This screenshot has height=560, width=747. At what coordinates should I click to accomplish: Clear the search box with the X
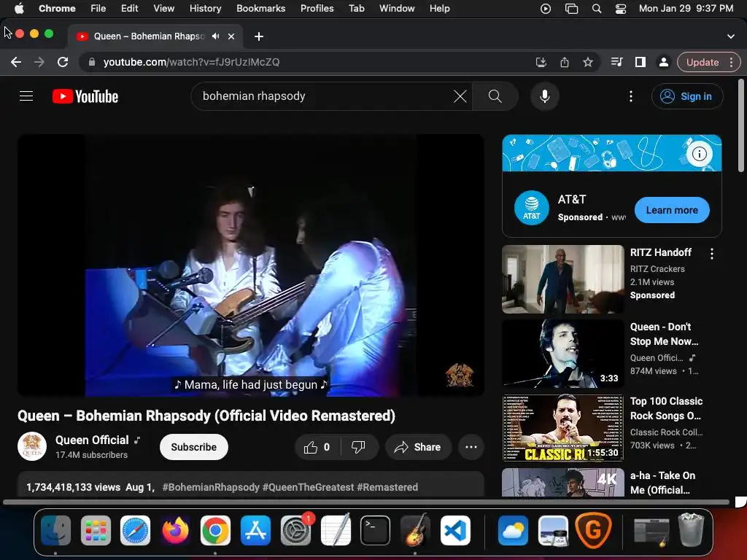[460, 96]
